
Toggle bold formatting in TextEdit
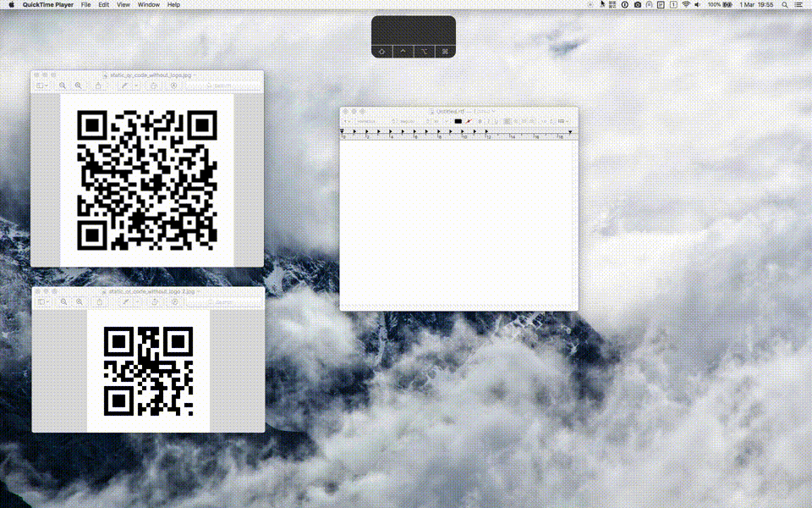(x=480, y=121)
